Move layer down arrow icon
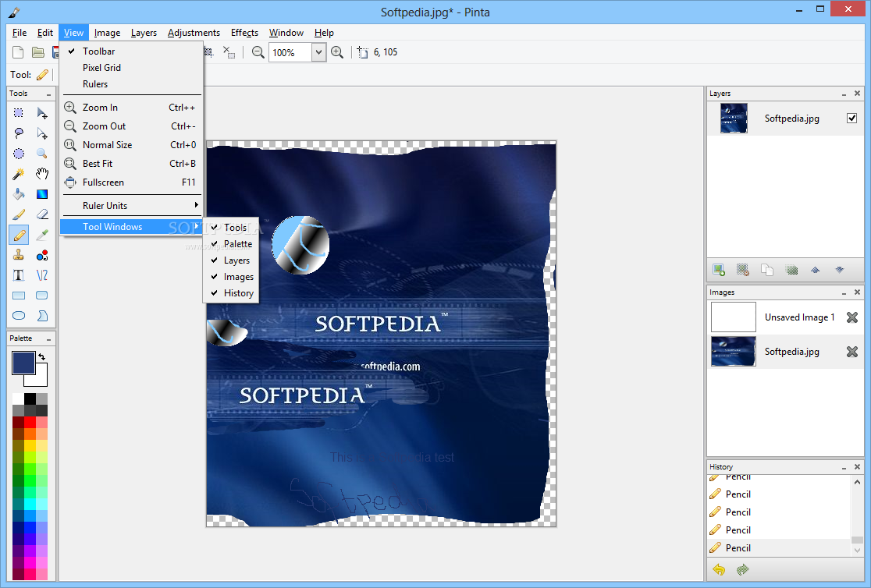The width and height of the screenshot is (871, 588). pos(839,270)
